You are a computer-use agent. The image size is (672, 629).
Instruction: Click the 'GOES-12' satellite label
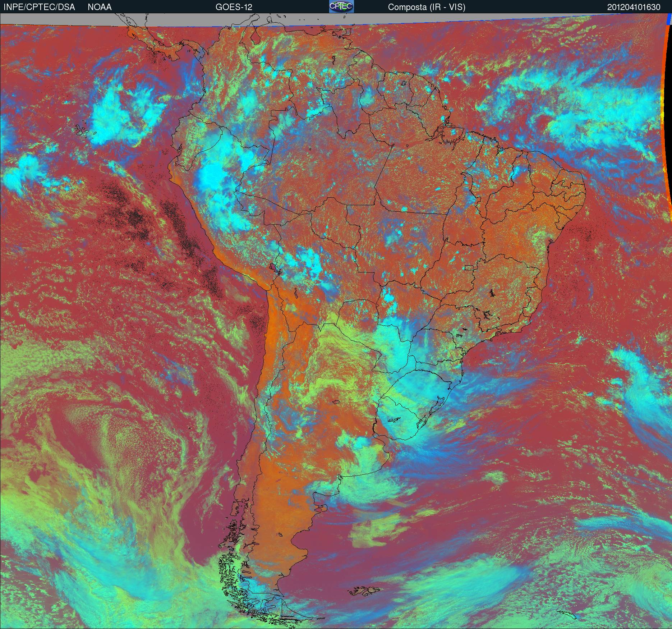(x=234, y=7)
